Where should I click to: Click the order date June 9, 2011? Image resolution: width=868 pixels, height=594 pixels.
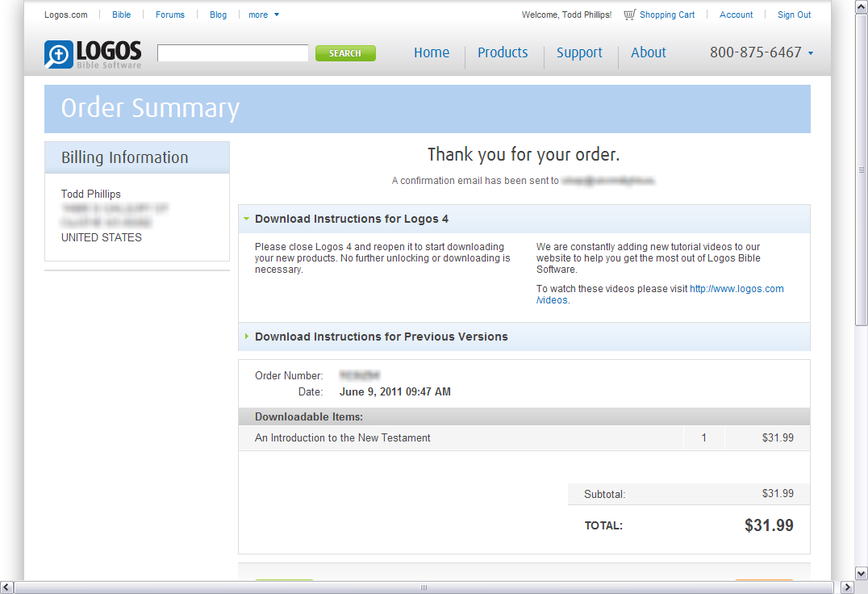point(394,392)
